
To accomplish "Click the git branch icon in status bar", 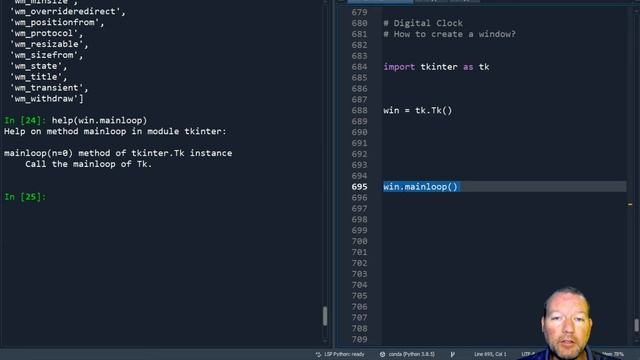I will (452, 354).
